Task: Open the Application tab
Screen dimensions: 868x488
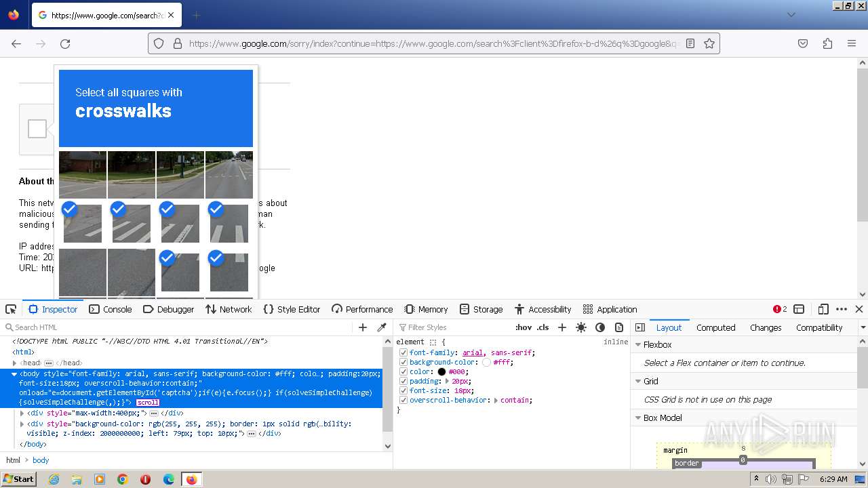Action: 610,309
